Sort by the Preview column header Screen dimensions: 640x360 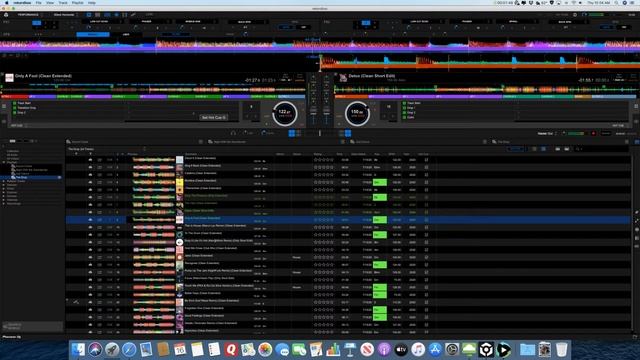click(133, 154)
